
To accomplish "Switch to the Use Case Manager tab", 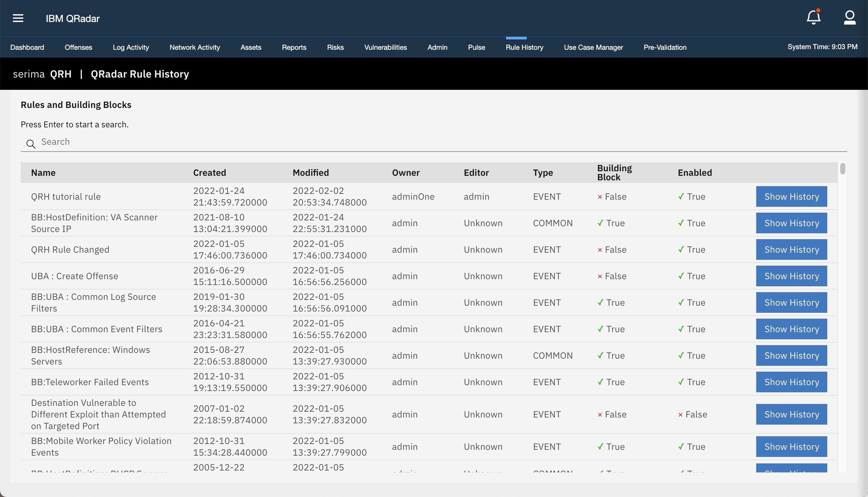I will click(594, 47).
